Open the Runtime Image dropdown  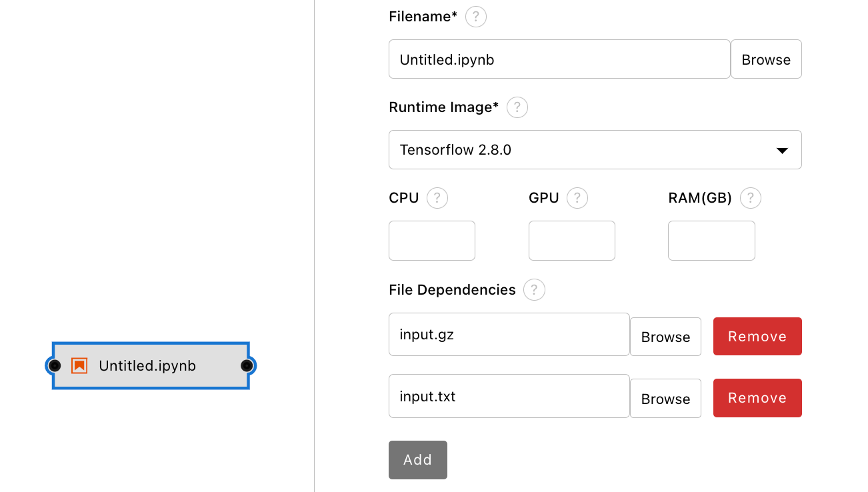[595, 150]
